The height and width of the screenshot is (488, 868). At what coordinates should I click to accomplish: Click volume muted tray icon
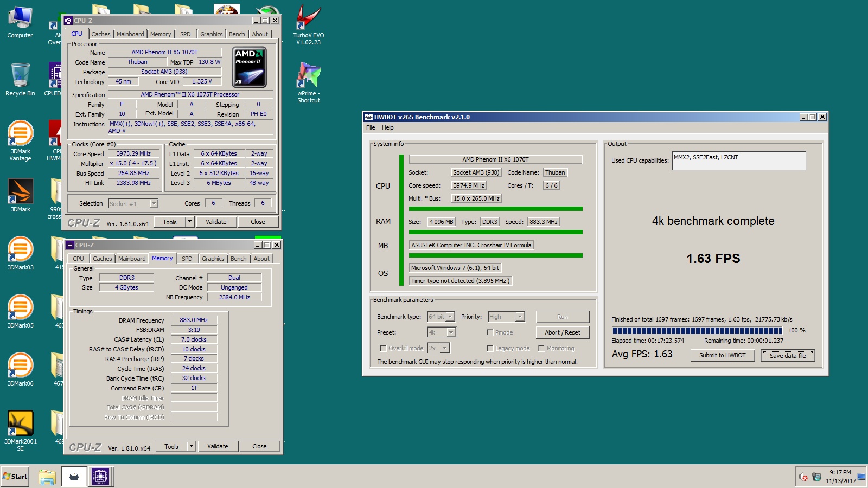pos(803,477)
